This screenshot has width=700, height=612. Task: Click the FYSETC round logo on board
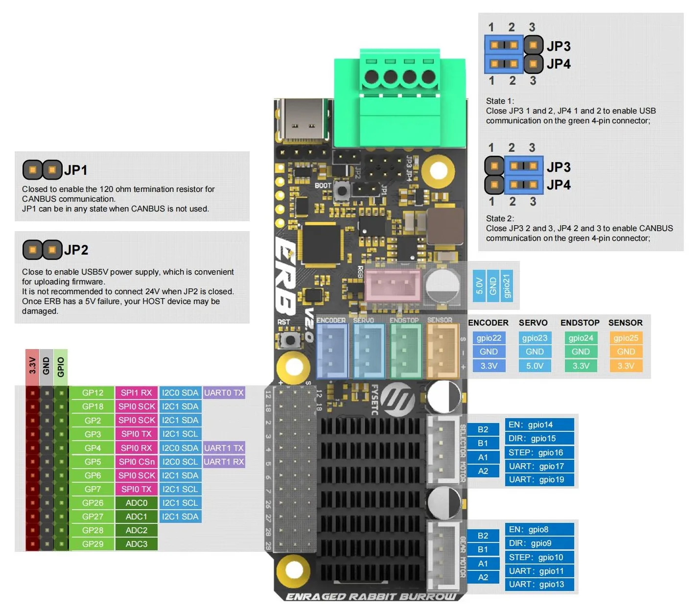click(x=397, y=400)
